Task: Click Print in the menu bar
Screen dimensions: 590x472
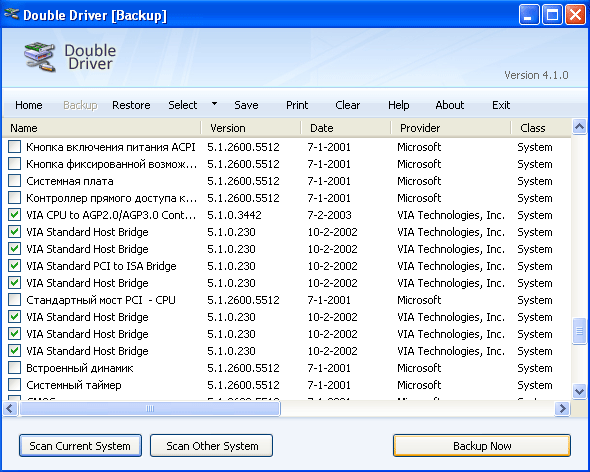Action: [297, 105]
